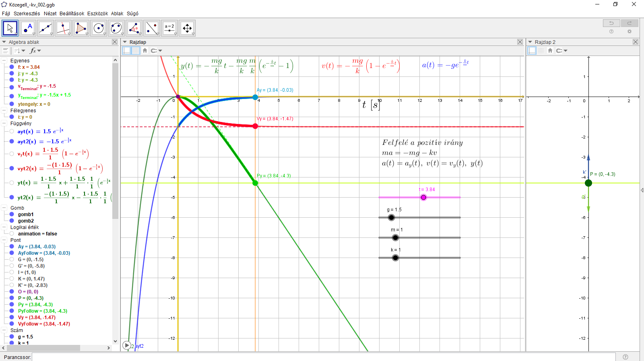
Task: Hide the vyt2(x) function
Action: [12, 168]
